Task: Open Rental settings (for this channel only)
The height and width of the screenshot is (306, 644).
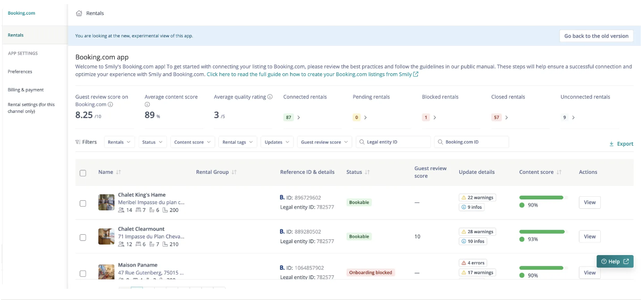Action: [31, 108]
